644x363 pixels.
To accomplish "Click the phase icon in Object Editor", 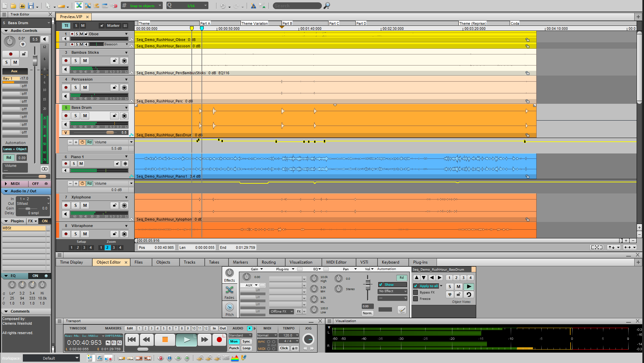I will pyautogui.click(x=450, y=294).
